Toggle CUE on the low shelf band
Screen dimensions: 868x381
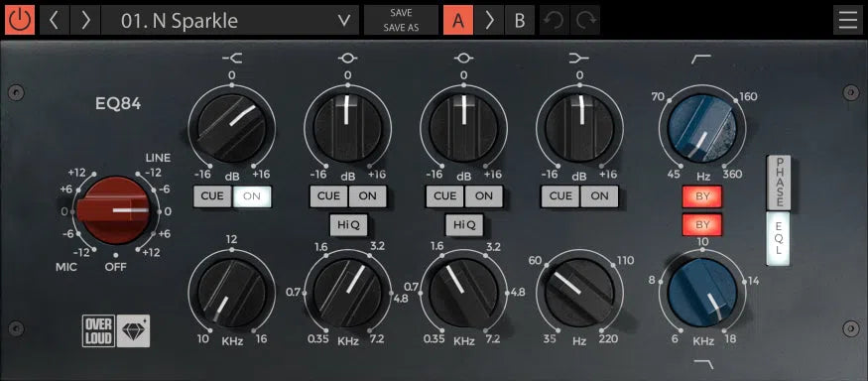[560, 196]
